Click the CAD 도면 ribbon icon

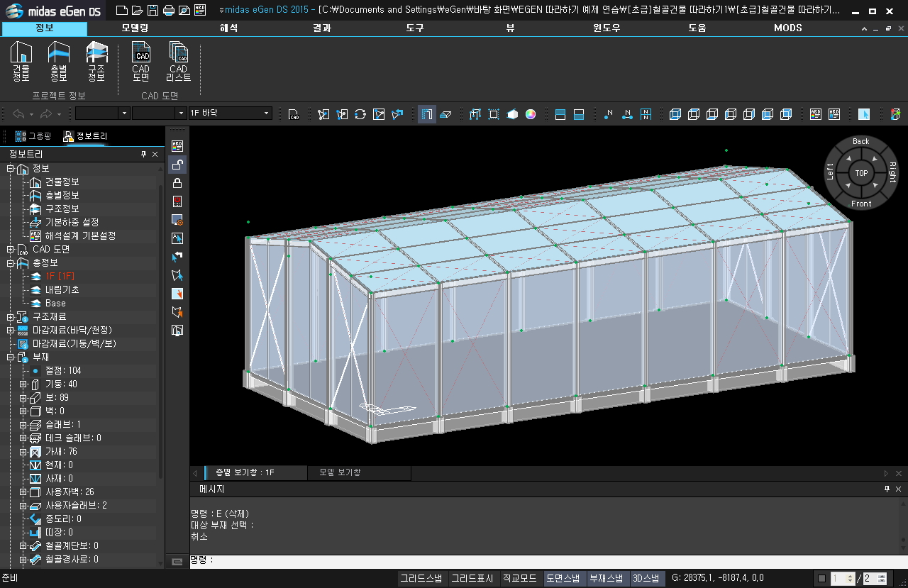[141, 62]
